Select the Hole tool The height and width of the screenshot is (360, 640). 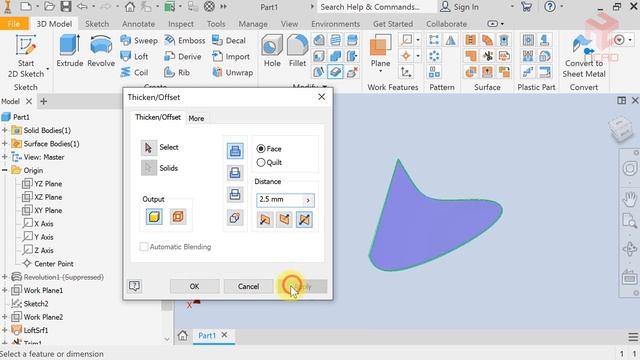pos(272,51)
